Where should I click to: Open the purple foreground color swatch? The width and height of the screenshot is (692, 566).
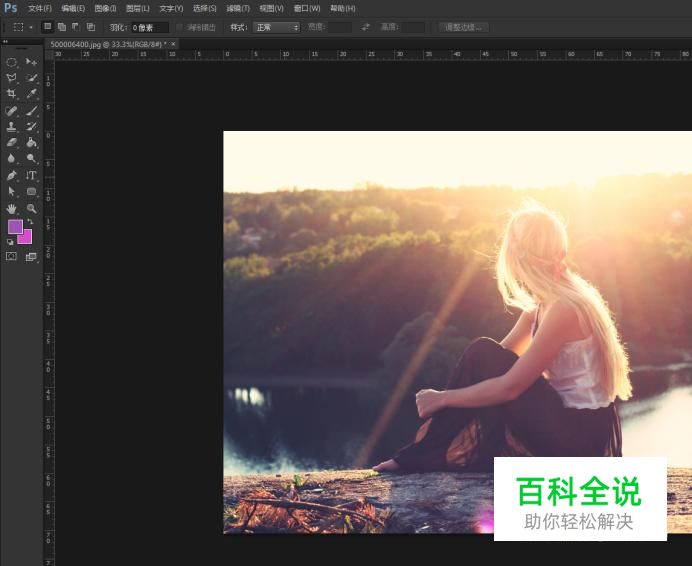coord(15,226)
